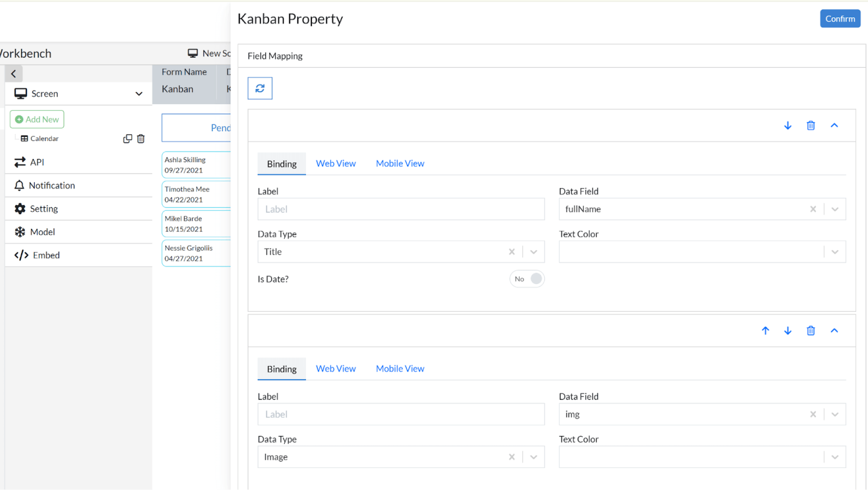This screenshot has height=490, width=868.
Task: Duplicate the Calendar screen
Action: (128, 139)
